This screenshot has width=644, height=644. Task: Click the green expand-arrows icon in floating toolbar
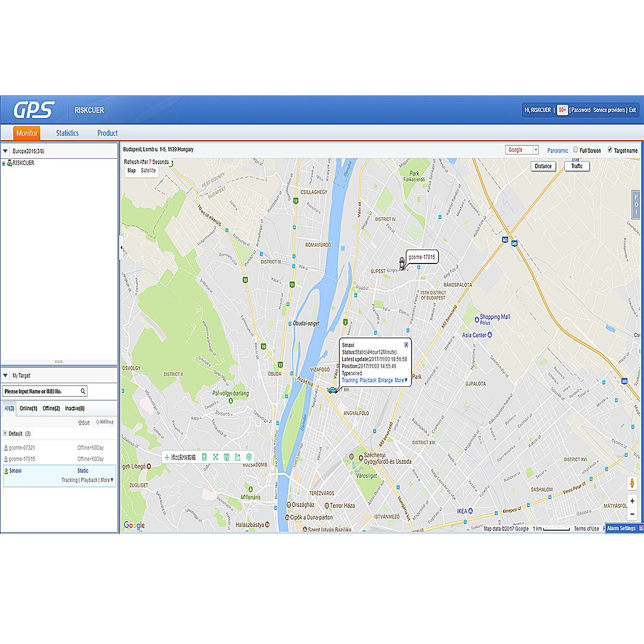(x=215, y=457)
